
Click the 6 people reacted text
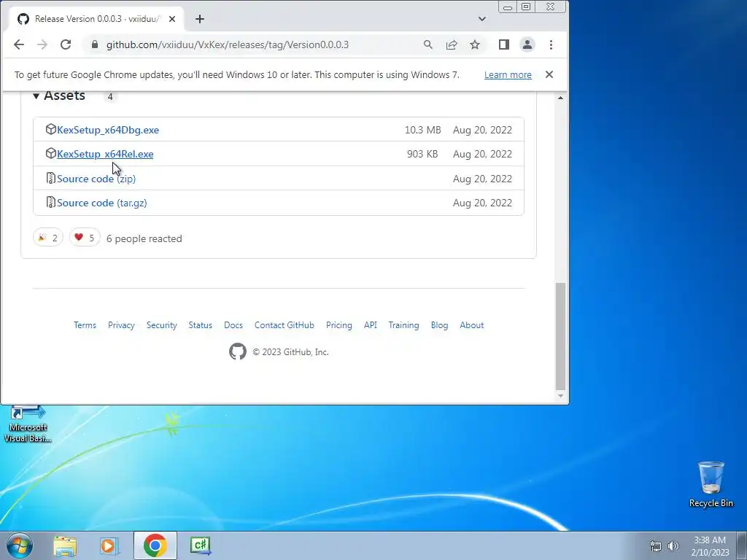[144, 238]
